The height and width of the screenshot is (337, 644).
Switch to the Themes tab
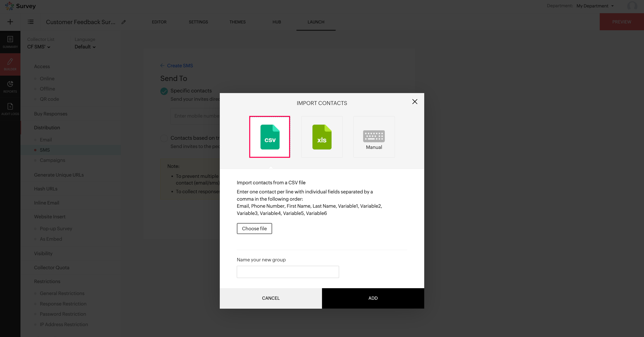point(237,22)
